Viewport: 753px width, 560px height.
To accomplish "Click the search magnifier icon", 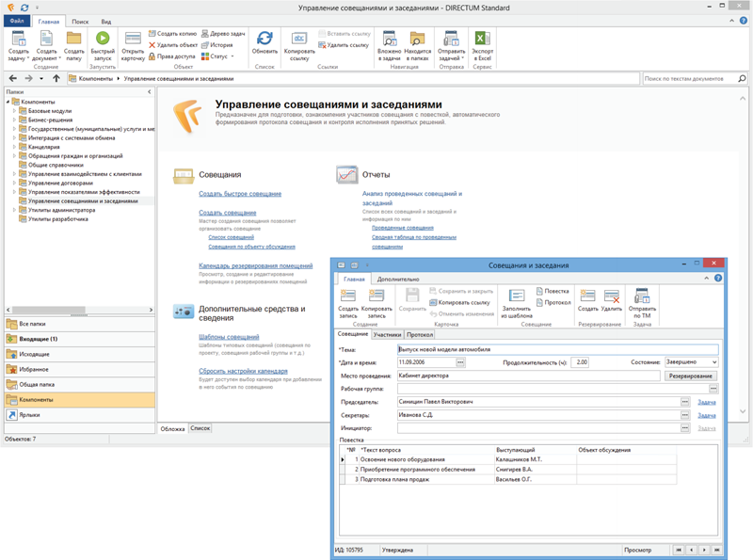I will click(742, 78).
